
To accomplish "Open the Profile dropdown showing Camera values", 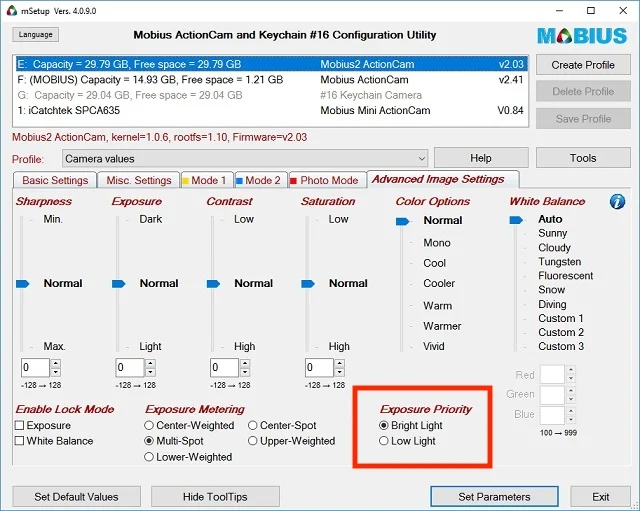I will [x=245, y=158].
